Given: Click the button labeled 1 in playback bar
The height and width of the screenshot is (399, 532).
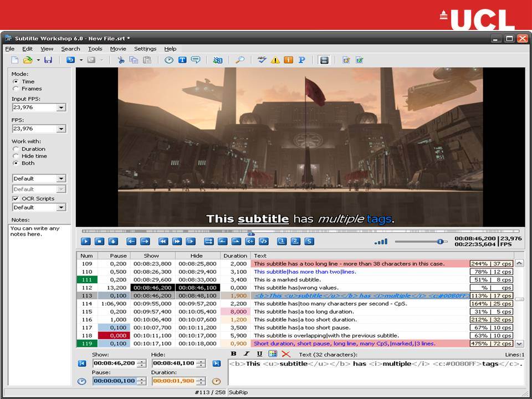Looking at the screenshot, I should tap(282, 242).
